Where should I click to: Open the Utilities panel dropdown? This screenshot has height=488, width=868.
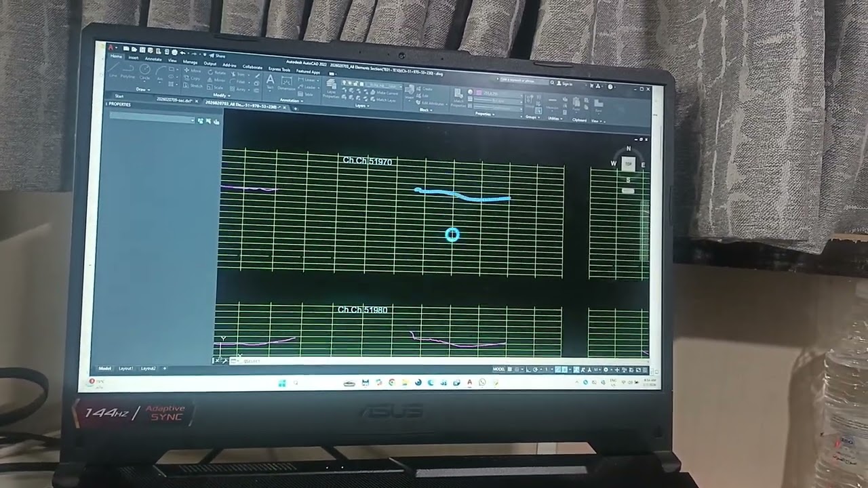556,118
